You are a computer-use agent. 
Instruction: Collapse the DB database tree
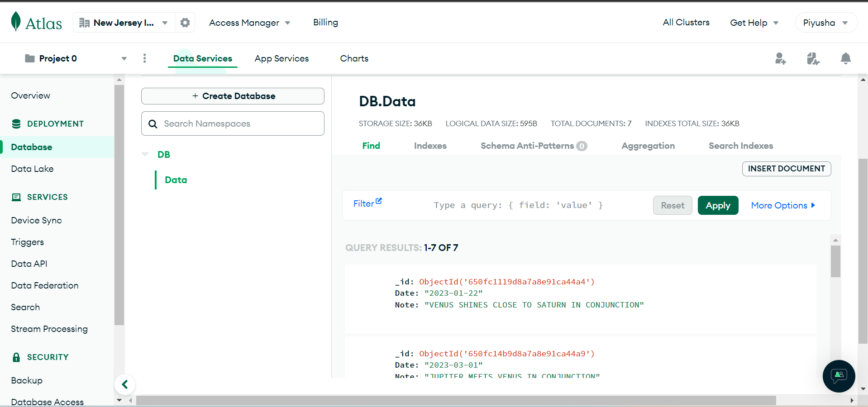pos(145,155)
